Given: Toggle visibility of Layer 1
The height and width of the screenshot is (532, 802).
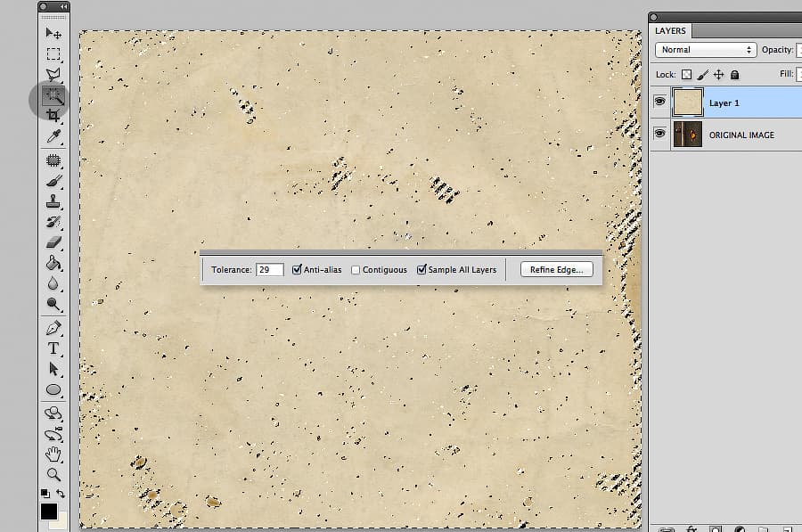Looking at the screenshot, I should (x=659, y=102).
